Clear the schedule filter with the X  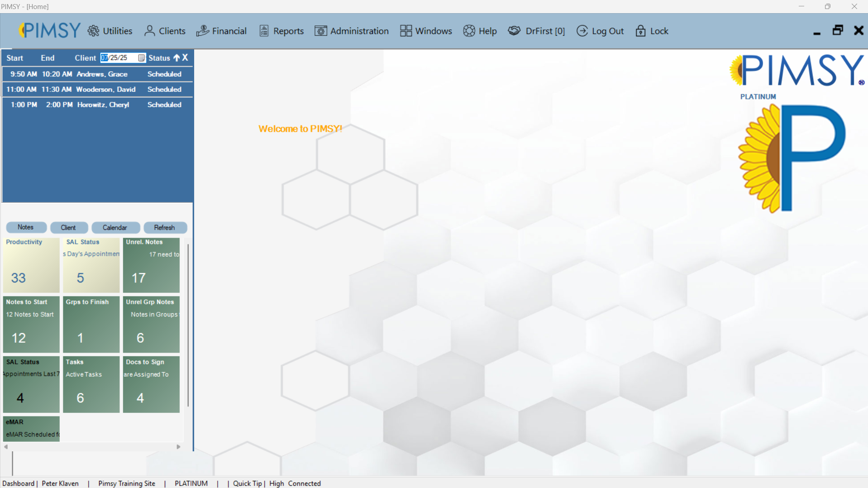pyautogui.click(x=185, y=57)
